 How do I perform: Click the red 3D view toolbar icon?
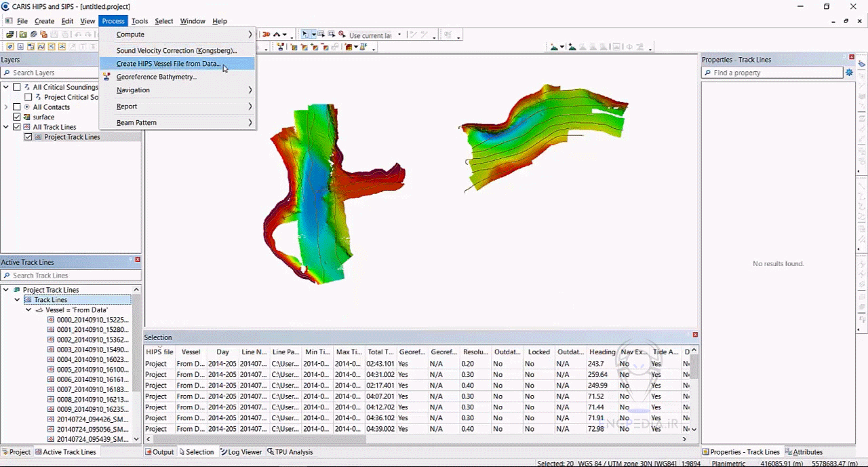267,35
